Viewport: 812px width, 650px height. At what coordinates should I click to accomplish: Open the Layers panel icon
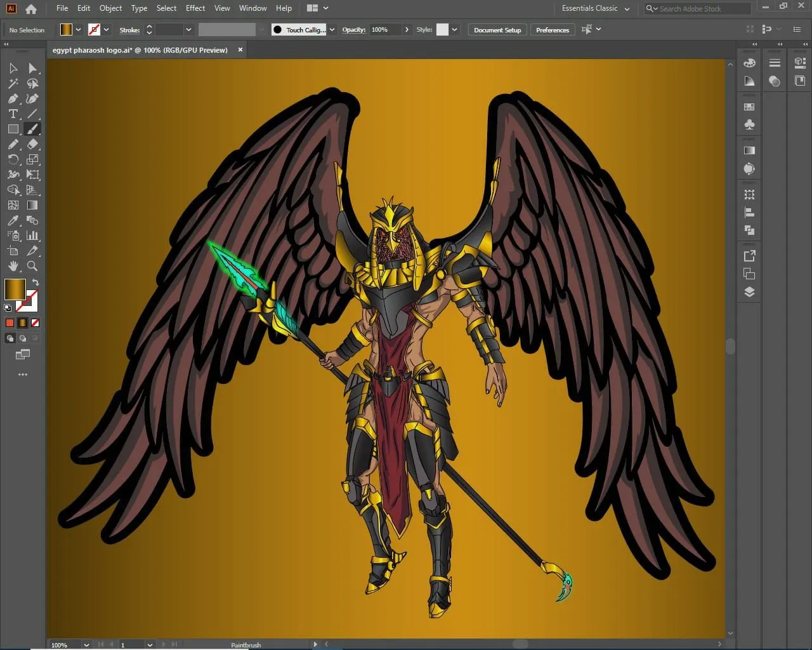[x=749, y=292]
